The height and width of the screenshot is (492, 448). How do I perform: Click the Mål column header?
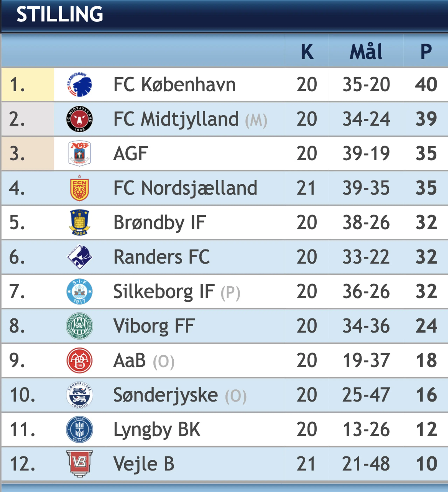tap(366, 52)
